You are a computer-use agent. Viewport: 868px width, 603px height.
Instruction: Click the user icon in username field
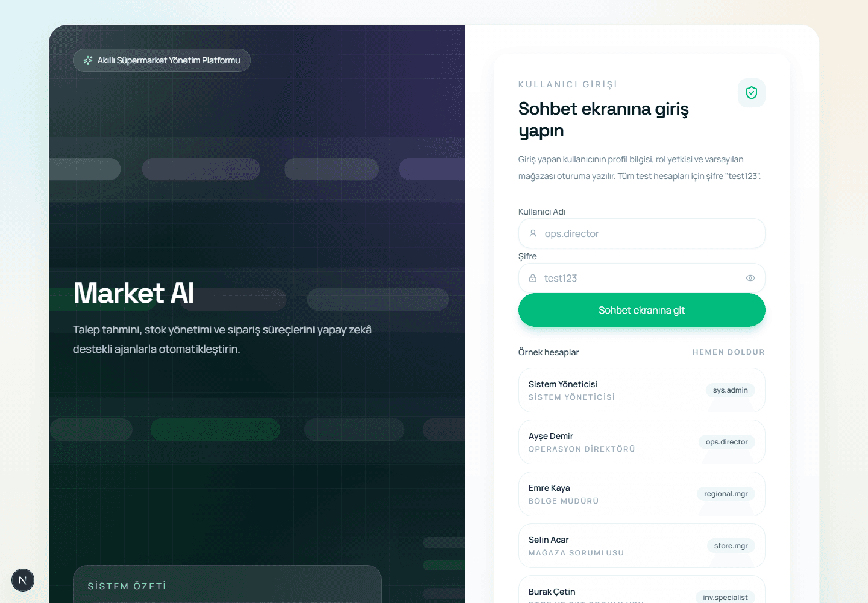tap(533, 233)
